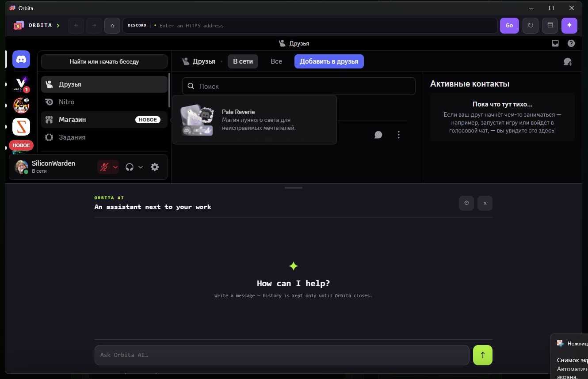Click the green sparkle above How can I help
The image size is (588, 379).
point(294,266)
